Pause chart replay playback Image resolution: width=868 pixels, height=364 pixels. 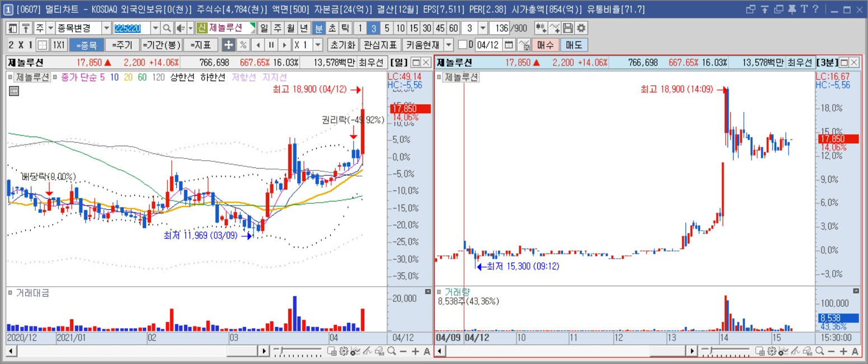coord(271,45)
